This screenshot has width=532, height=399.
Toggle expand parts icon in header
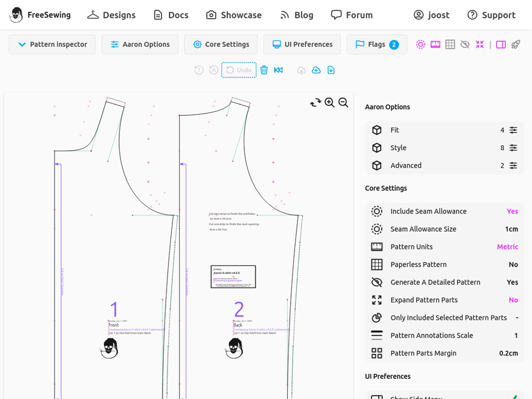480,45
